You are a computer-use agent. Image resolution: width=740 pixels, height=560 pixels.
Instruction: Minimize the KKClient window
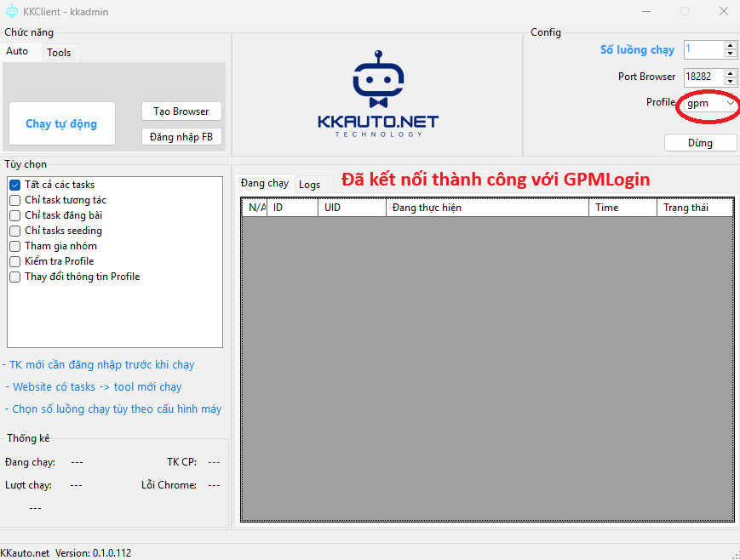tap(646, 11)
